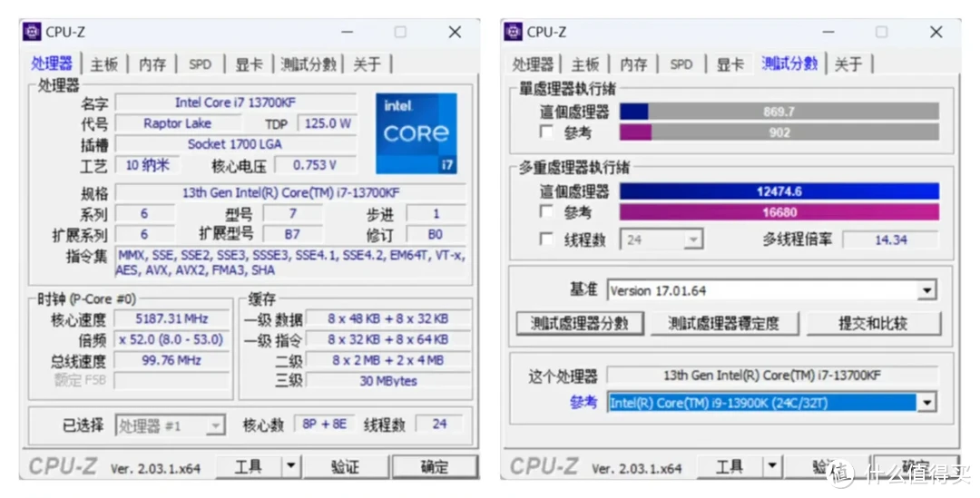This screenshot has width=980, height=498.
Task: Click multi-thread reference bar 16680
Action: pyautogui.click(x=779, y=212)
